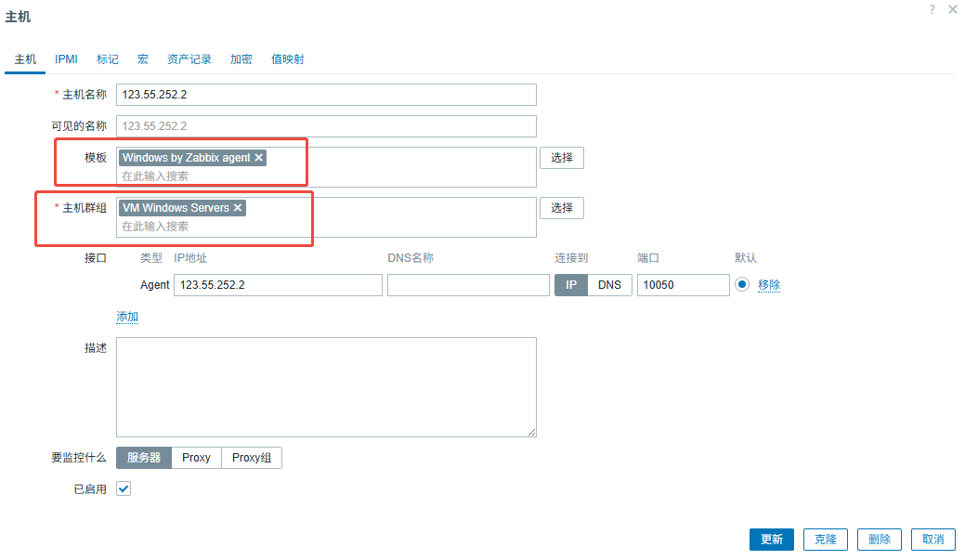Open the IPMI tab
Viewport: 965px width, 560px height.
click(66, 59)
